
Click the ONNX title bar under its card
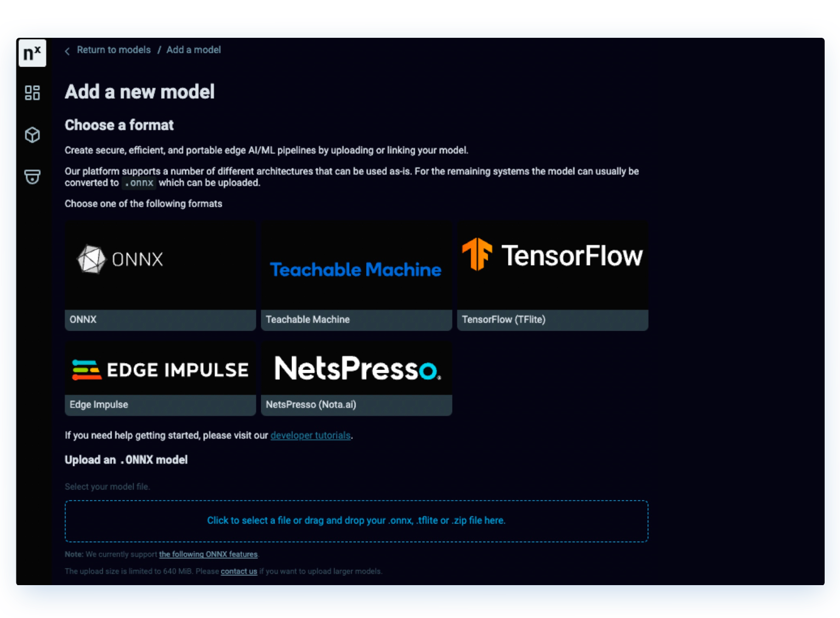[160, 320]
